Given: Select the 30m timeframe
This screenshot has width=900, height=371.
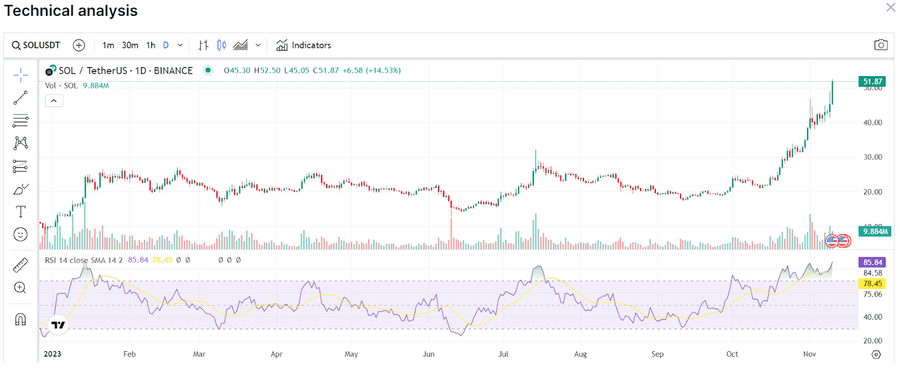Looking at the screenshot, I should click(x=130, y=45).
